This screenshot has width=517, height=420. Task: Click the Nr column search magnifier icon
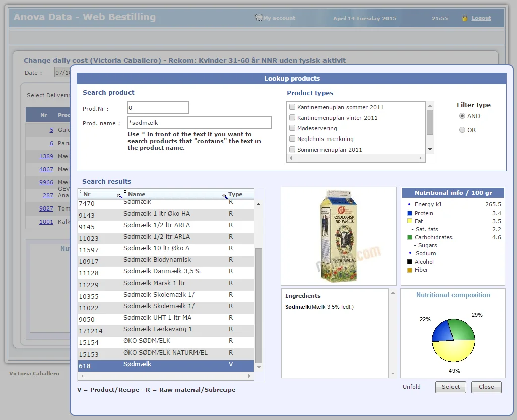tap(119, 196)
